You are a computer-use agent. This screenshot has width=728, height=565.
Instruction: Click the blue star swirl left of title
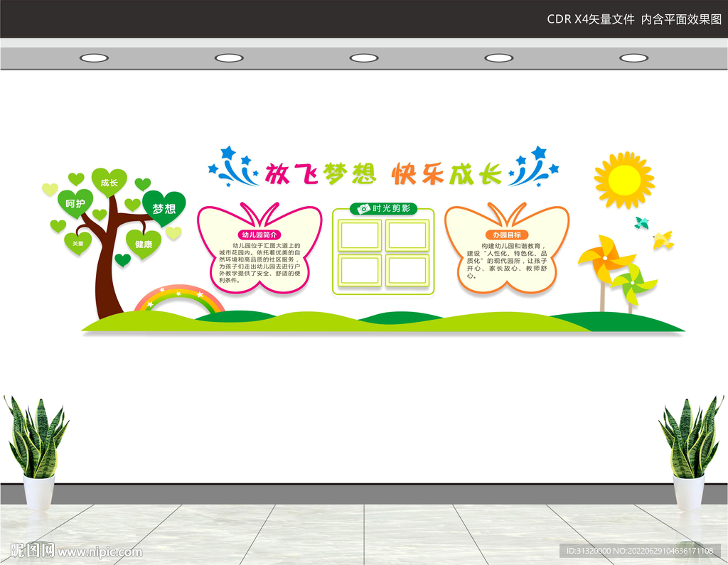(x=233, y=167)
